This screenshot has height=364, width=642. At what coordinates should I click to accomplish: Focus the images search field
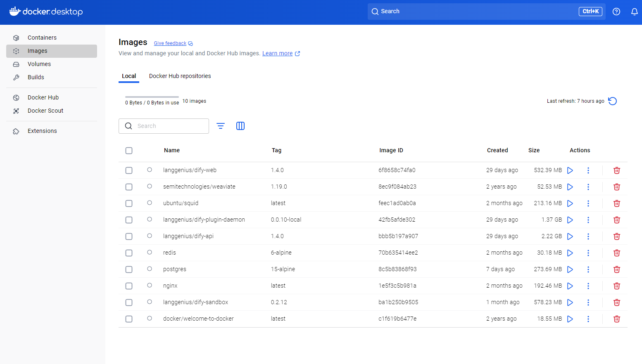169,126
